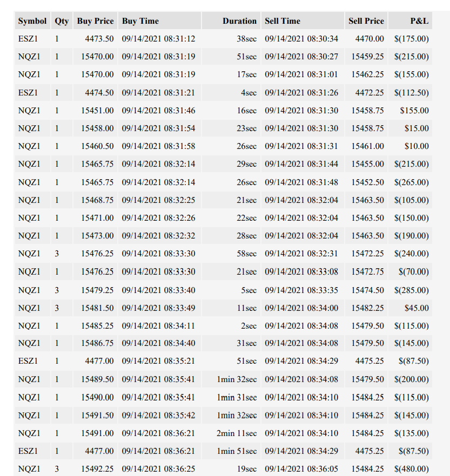The width and height of the screenshot is (450, 476).
Task: Click the Sell Time column header
Action: 303,21
